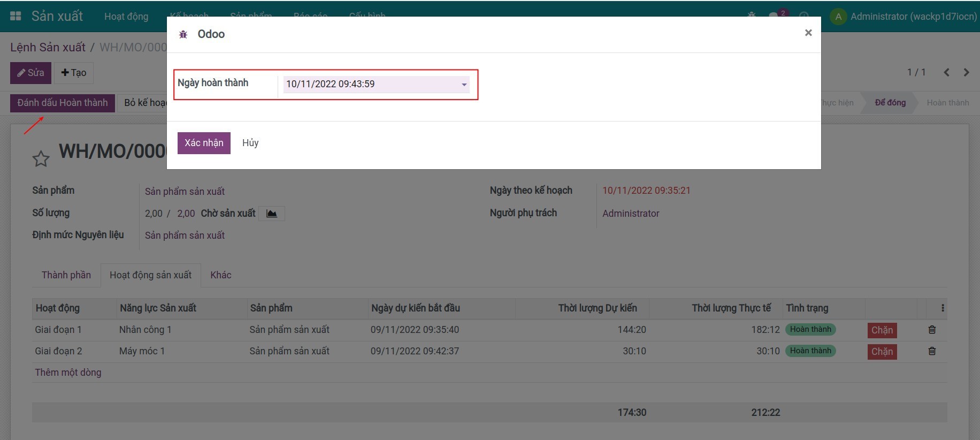Open the apps grid menu icon

[16, 16]
